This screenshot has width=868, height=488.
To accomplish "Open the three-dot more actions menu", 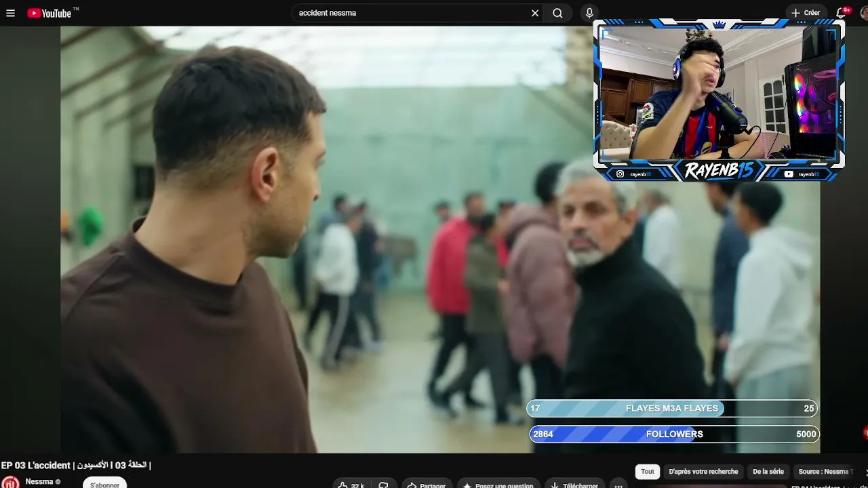I will point(618,485).
